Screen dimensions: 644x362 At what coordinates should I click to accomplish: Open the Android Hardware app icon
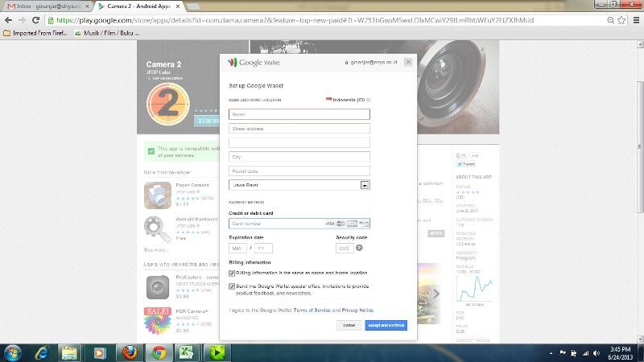click(x=157, y=229)
